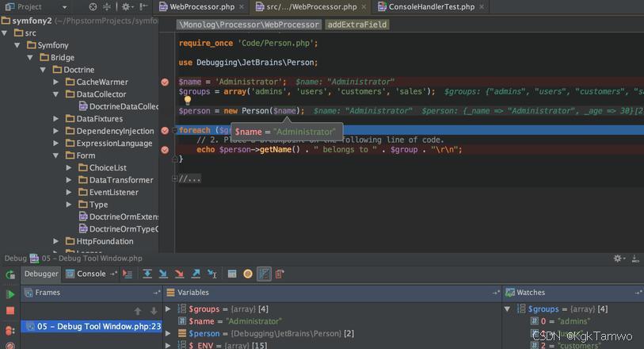
Task: Toggle breakpoint on the $name assignment line
Action: 165,82
